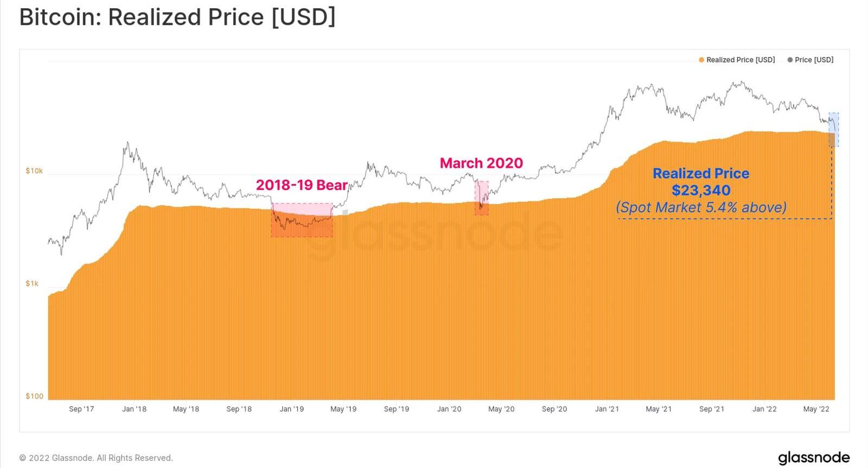Screen dimensions: 868x468
Task: Select the pink 2018-19 Bear highlighted region
Action: click(302, 220)
